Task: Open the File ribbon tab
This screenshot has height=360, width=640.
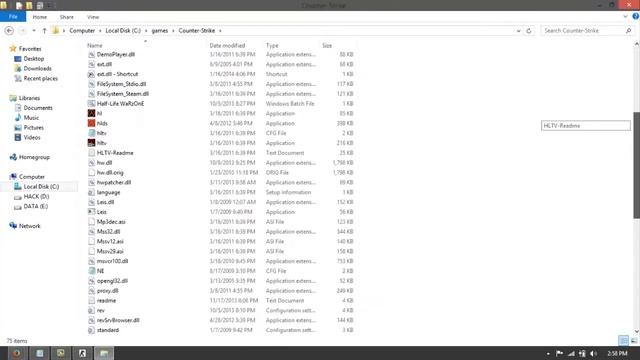Action: [13, 17]
